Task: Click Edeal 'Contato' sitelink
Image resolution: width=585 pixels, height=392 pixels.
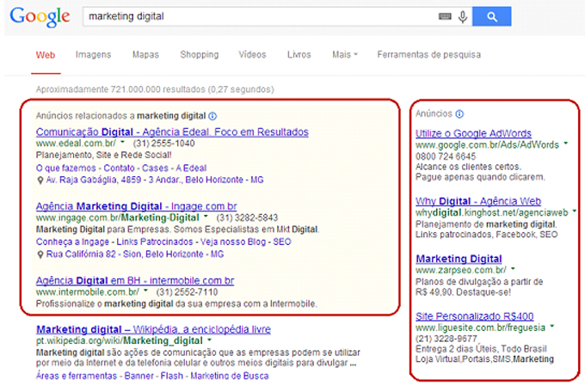Action: click(119, 168)
